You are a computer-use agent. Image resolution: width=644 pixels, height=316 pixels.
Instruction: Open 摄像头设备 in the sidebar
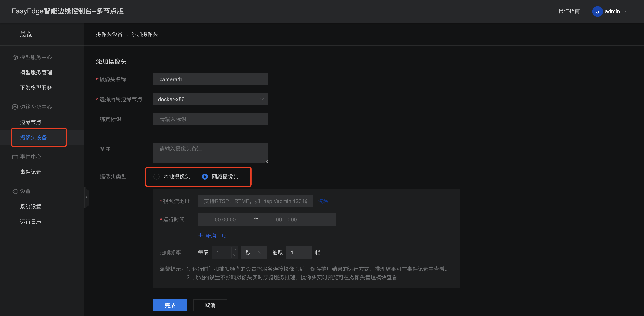pos(33,138)
